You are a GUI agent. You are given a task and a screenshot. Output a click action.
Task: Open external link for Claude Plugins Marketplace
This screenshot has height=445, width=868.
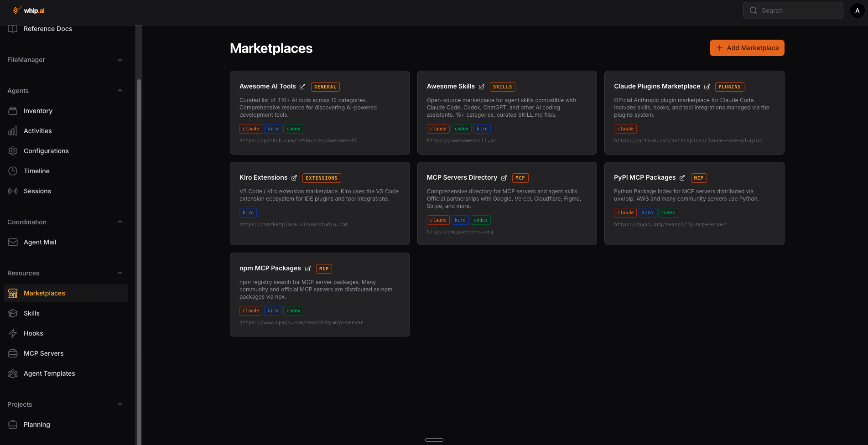(707, 87)
